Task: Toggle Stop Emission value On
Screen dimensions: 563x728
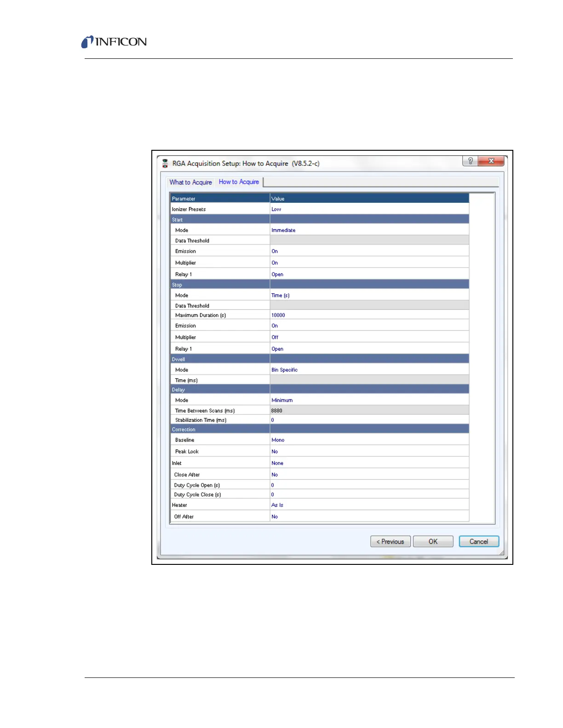Action: (x=369, y=325)
